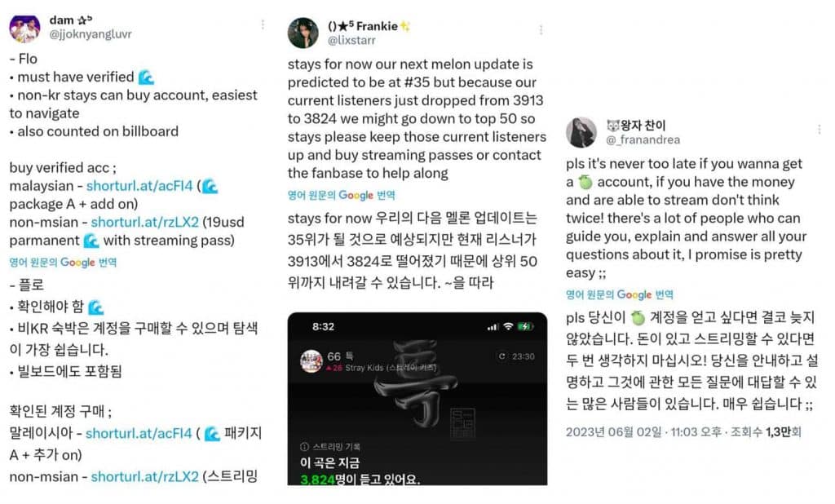The height and width of the screenshot is (504, 835).
Task: Open the 왕자 찬이 tweet's three-dot menu
Action: pyautogui.click(x=819, y=130)
